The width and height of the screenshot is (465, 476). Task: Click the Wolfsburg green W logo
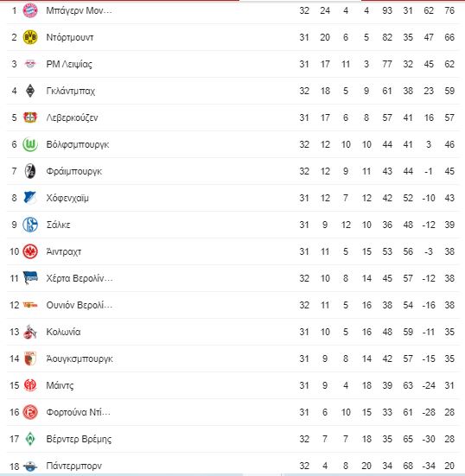tap(30, 144)
